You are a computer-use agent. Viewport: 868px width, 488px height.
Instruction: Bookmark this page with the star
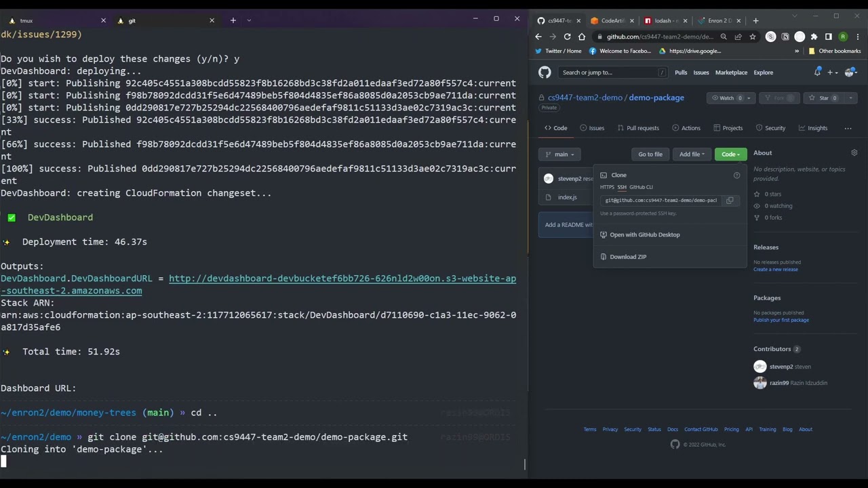click(x=753, y=37)
